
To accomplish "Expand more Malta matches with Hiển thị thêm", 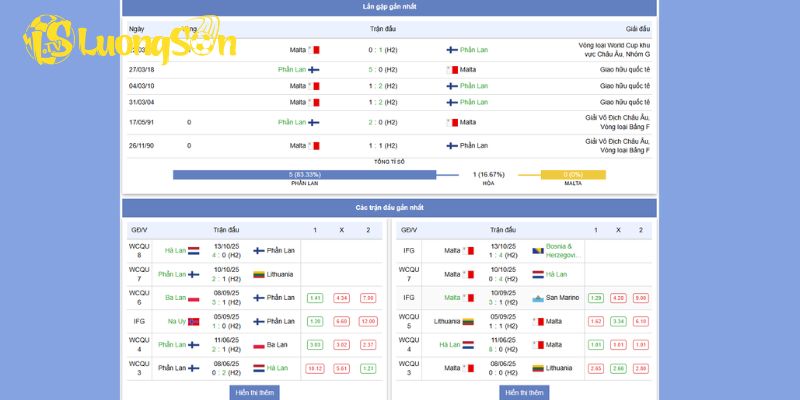I will click(x=524, y=392).
